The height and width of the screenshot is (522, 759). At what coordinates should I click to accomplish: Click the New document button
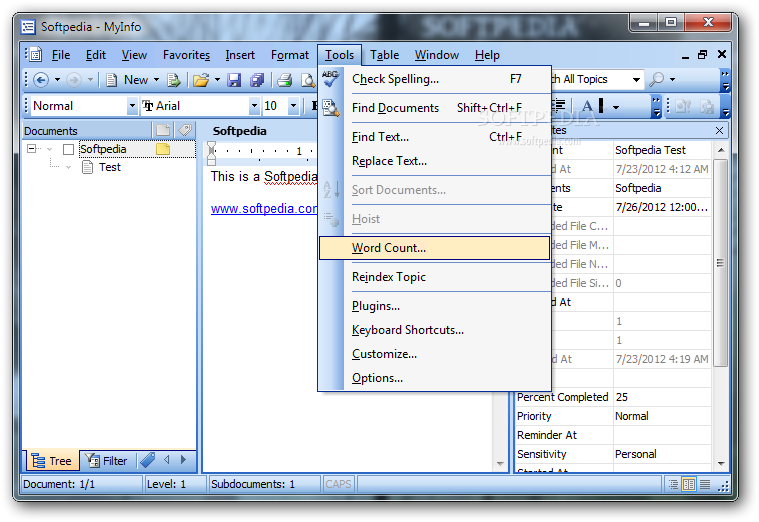pyautogui.click(x=127, y=80)
